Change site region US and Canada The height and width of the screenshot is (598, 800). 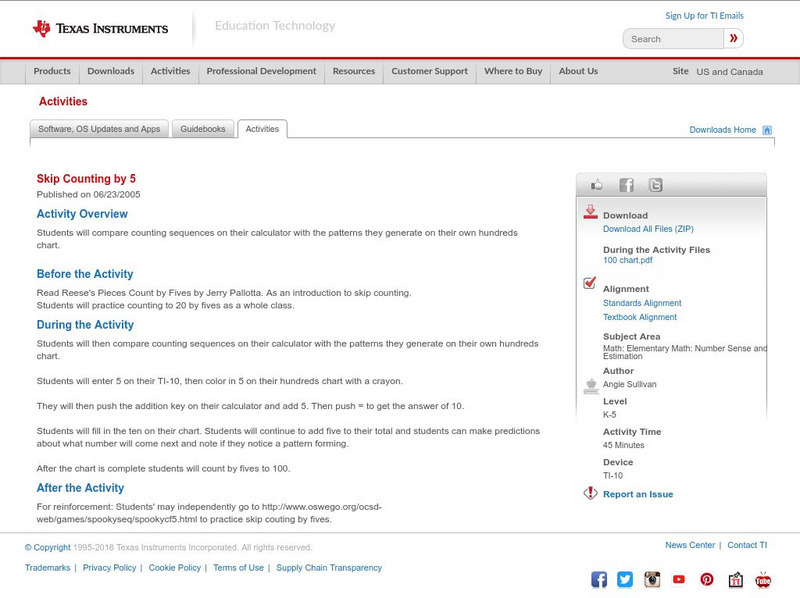point(730,72)
